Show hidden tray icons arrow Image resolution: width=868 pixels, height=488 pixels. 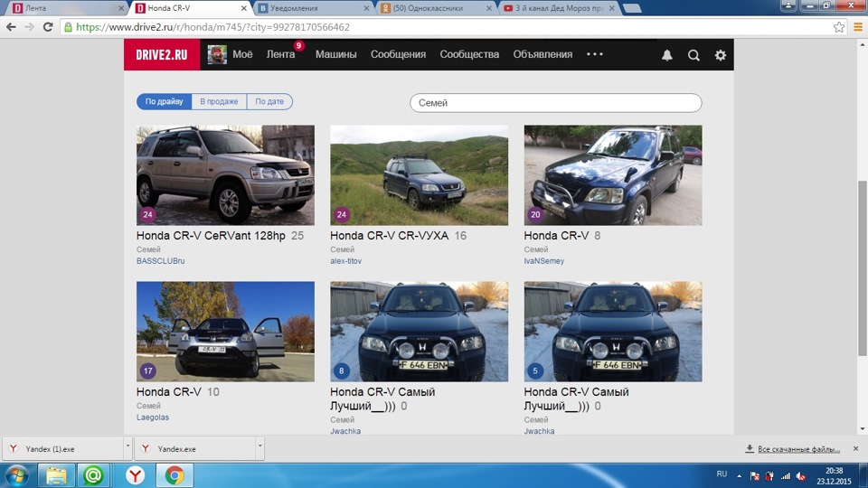point(739,475)
